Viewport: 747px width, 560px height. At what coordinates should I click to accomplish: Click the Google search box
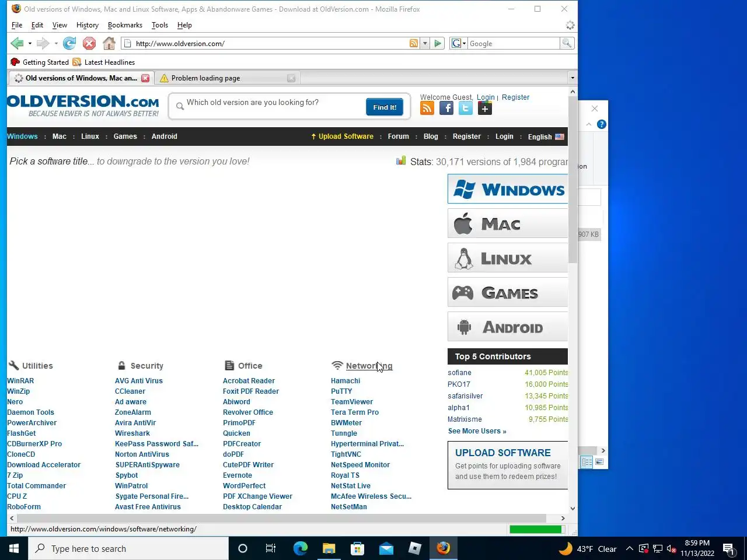[514, 43]
